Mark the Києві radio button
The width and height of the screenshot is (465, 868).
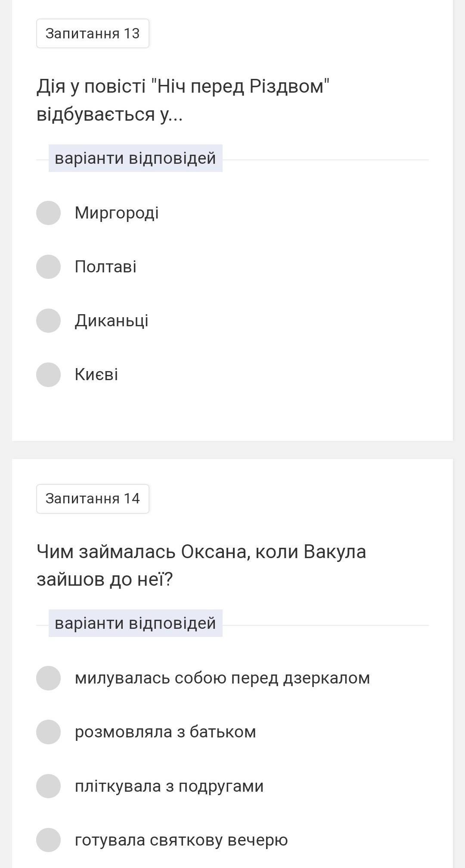click(48, 375)
